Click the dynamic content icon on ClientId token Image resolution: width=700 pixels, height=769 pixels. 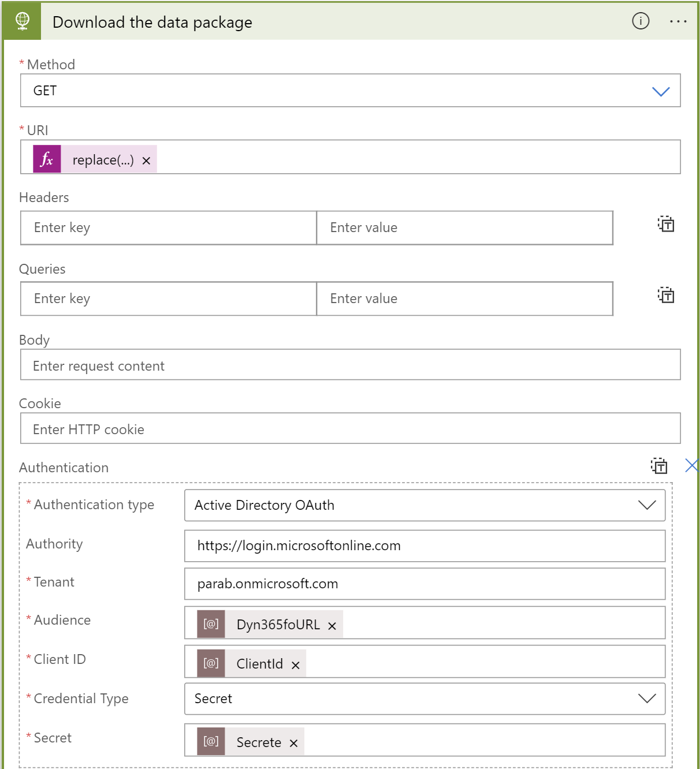pos(210,663)
